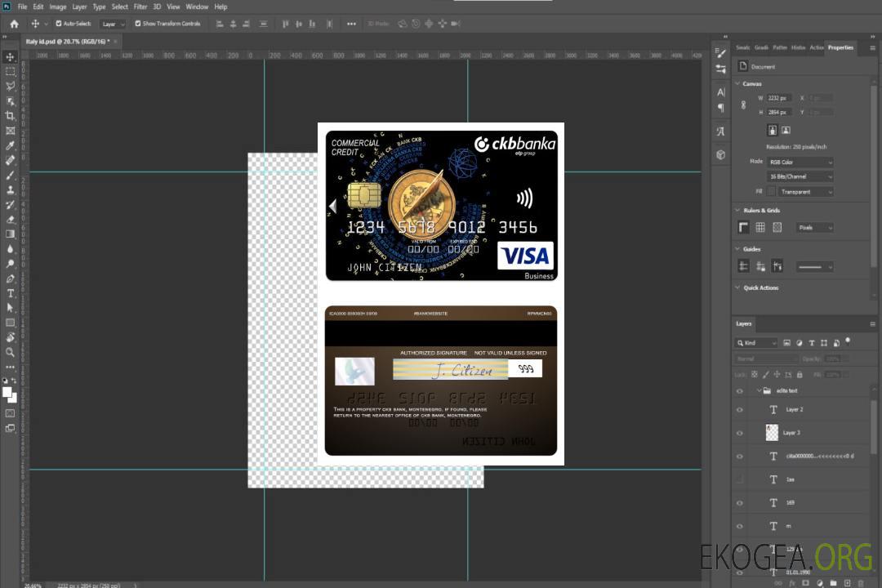
Task: Click the create new layer icon
Action: click(x=847, y=583)
